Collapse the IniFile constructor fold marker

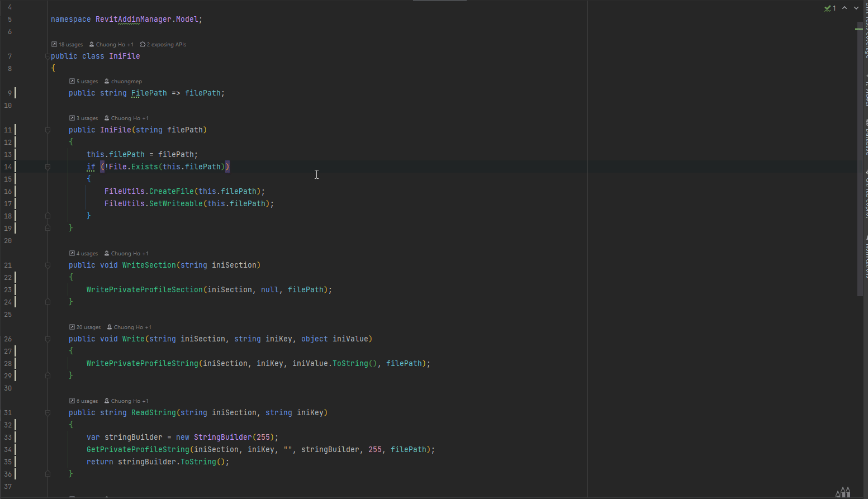[x=48, y=130]
